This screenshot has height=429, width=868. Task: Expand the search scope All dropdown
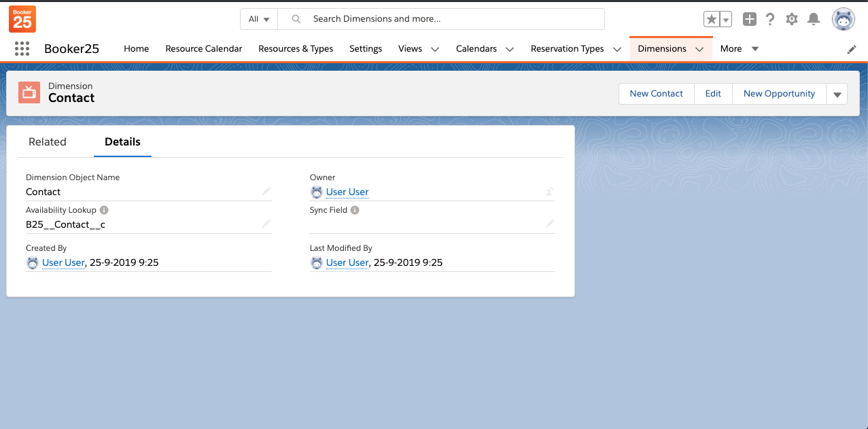pos(259,19)
